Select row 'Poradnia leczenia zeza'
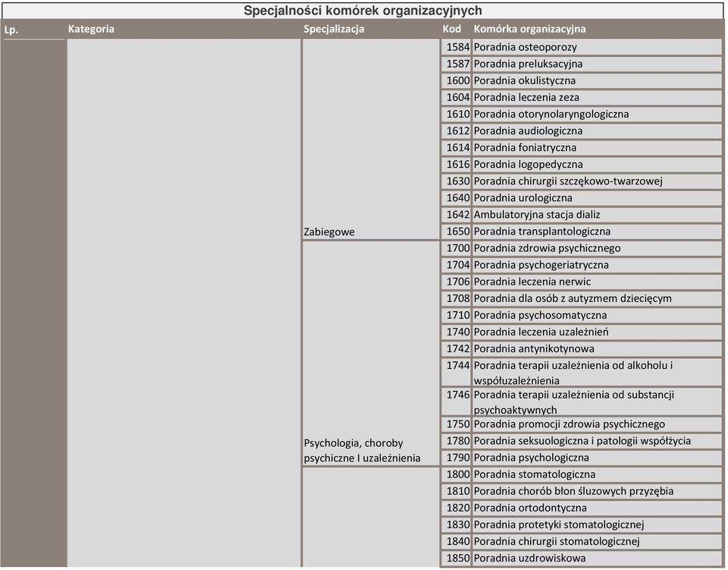Screen dimensions: 728x570 point(597,97)
